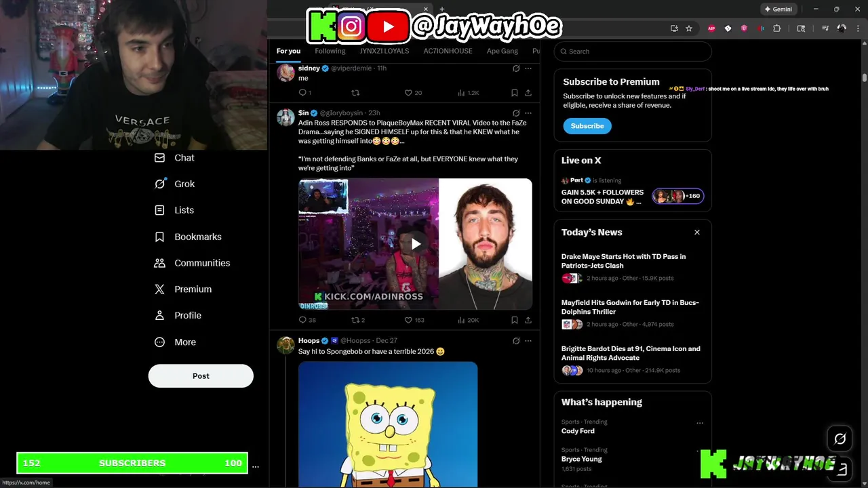Screen dimensions: 868x488
Task: Open Premium in the sidebar
Action: point(183,289)
